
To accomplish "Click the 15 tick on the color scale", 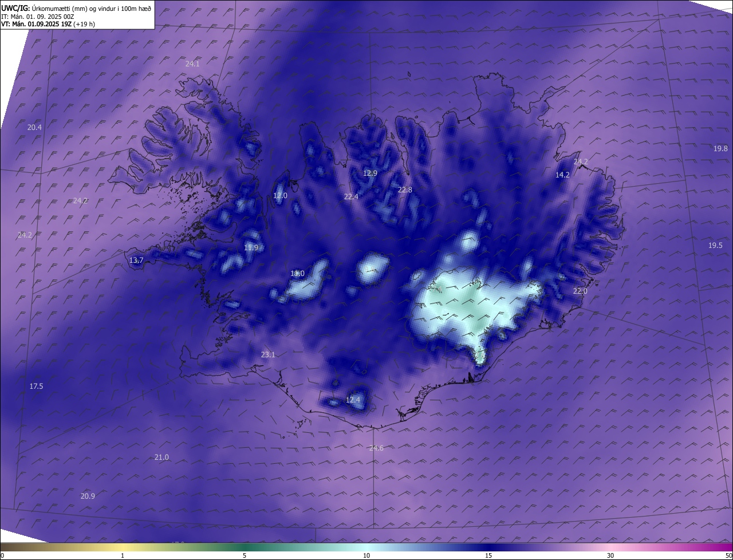I will point(488,555).
